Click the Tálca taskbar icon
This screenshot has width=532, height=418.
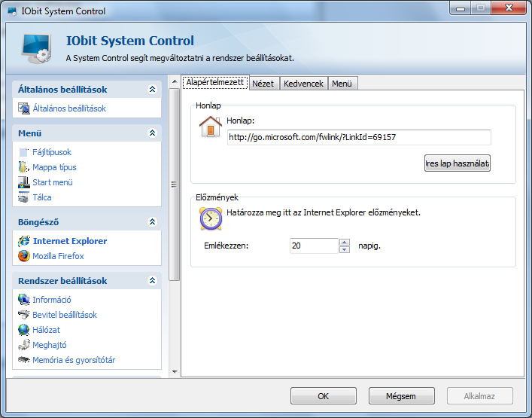(24, 197)
